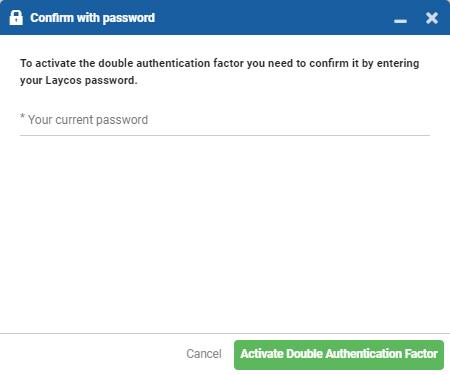Choose Cancel in the dialog footer
The width and height of the screenshot is (450, 375).
click(x=204, y=354)
